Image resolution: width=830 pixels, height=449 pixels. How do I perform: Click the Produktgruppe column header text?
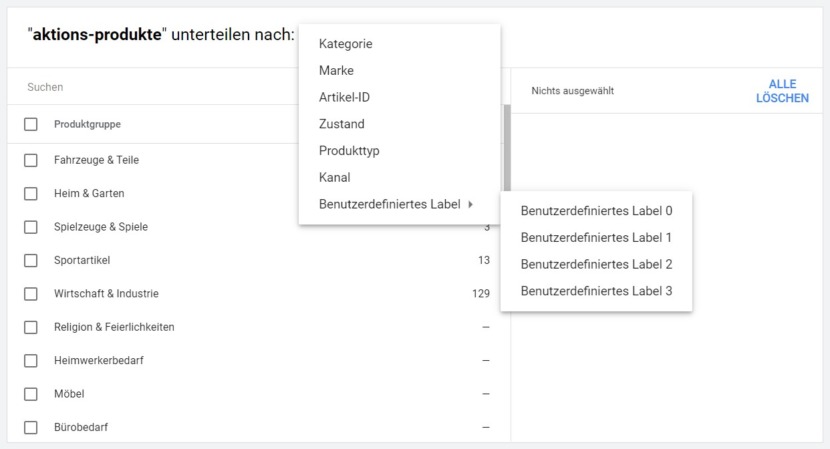(87, 124)
